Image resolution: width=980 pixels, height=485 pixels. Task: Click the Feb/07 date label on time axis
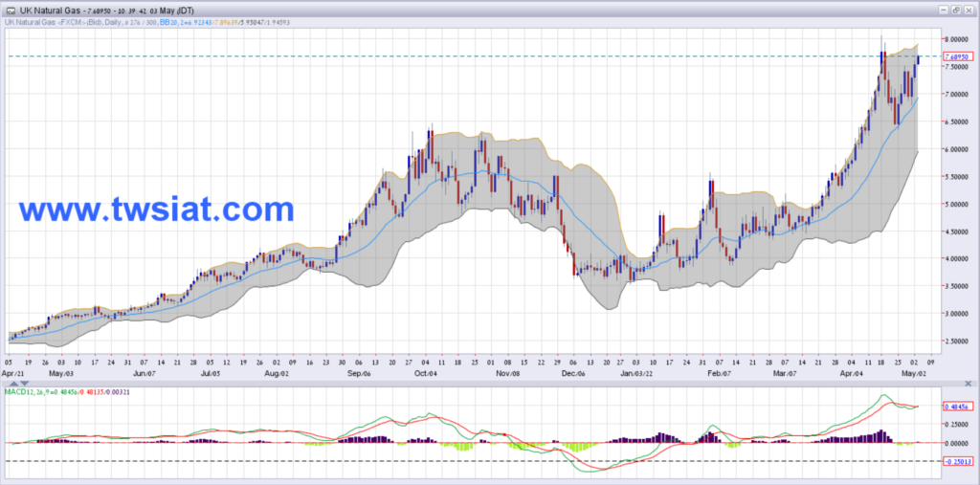pyautogui.click(x=720, y=372)
